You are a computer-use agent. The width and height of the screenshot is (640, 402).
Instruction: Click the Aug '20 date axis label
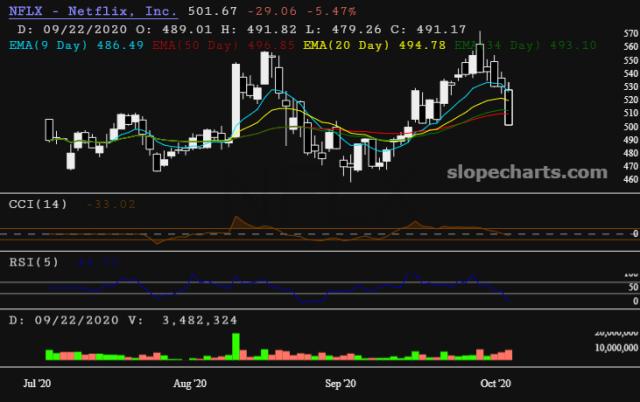(190, 384)
